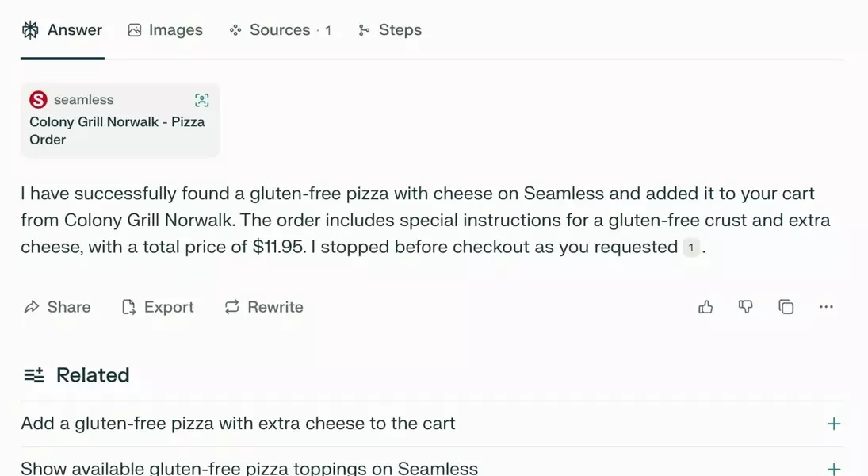Open the three-dot more options menu

(x=826, y=307)
